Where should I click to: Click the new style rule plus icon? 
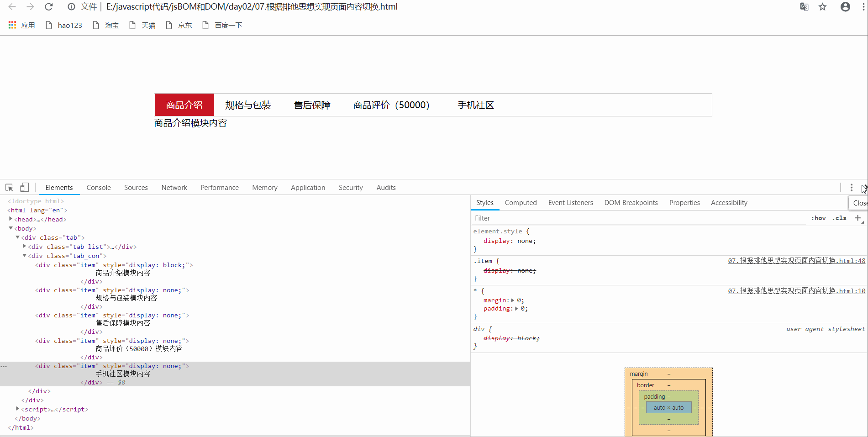point(858,218)
